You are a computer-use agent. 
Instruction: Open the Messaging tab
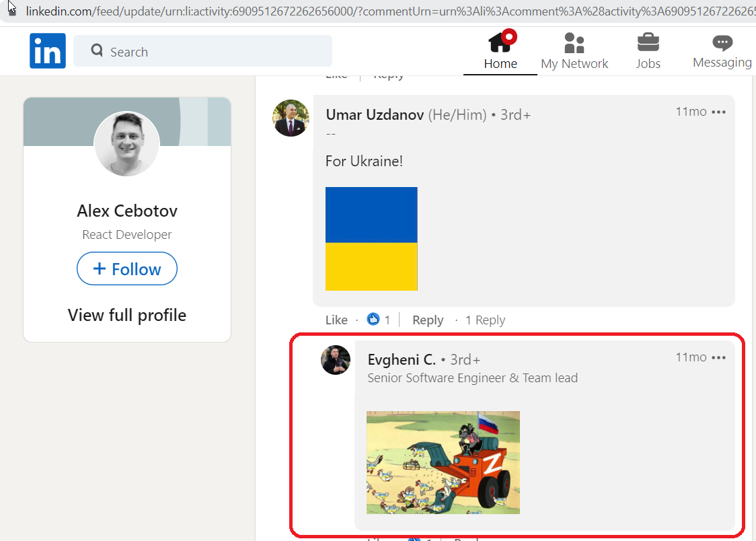(722, 50)
